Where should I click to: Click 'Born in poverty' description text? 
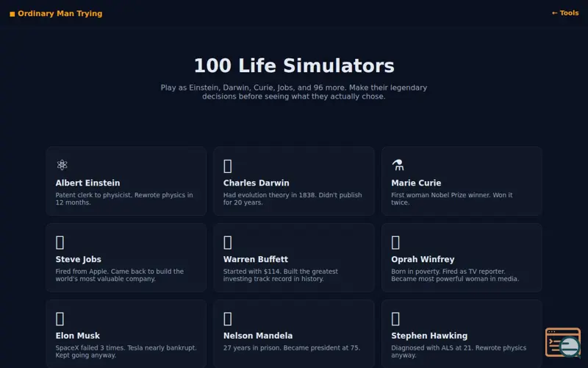pyautogui.click(x=455, y=275)
